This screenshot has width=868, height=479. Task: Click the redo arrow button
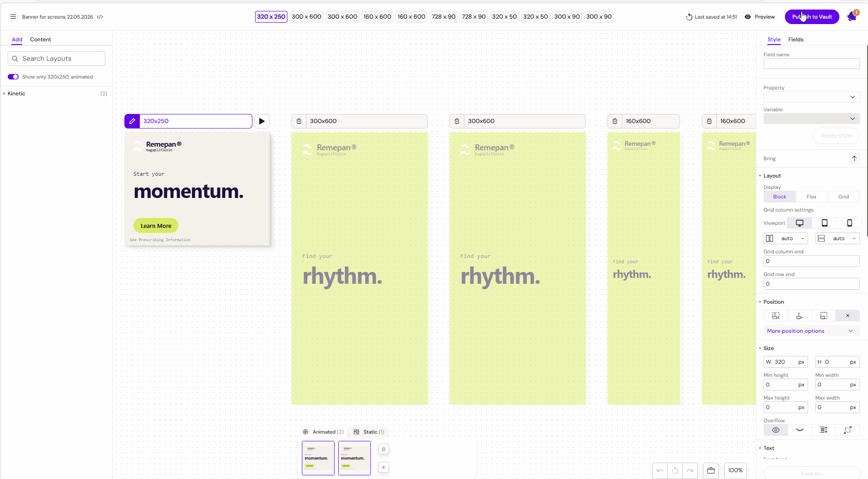pyautogui.click(x=690, y=470)
